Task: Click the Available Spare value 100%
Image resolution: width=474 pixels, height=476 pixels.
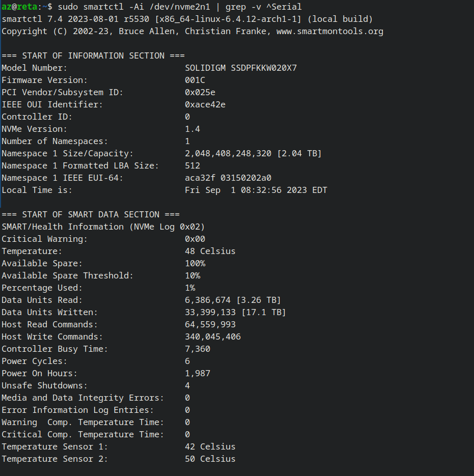Action: pos(195,263)
